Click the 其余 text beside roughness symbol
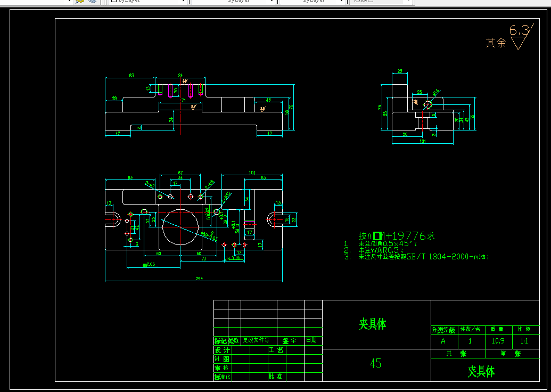Image resolution: width=551 pixels, height=392 pixels. [496, 43]
